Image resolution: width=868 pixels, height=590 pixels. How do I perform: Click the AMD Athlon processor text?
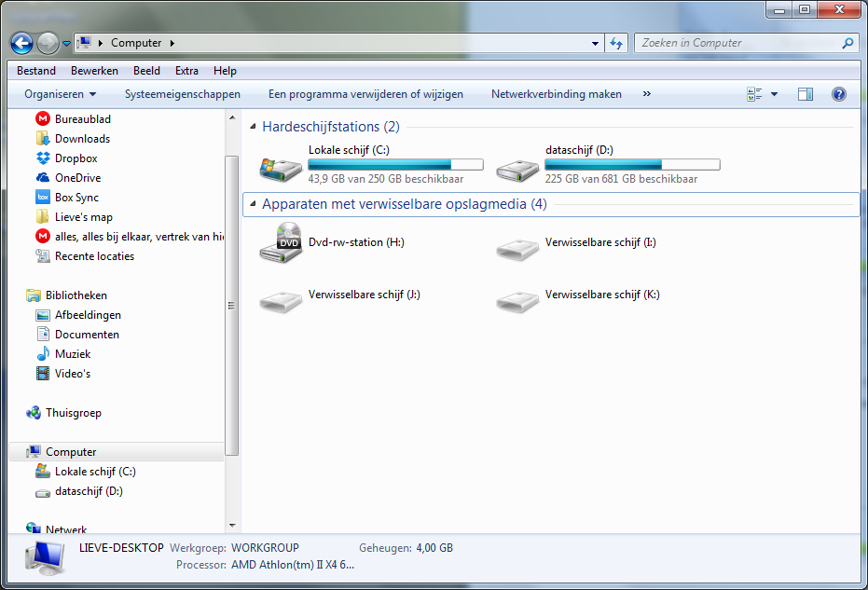point(293,565)
